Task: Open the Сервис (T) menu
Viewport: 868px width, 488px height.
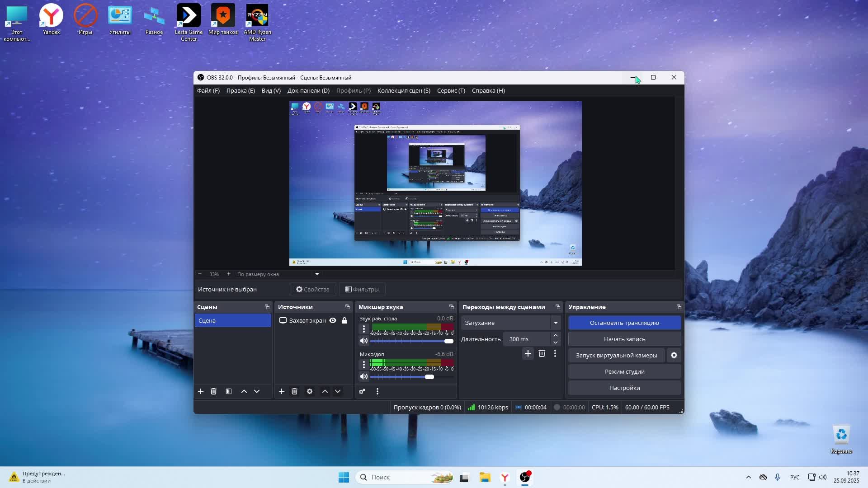Action: [451, 90]
